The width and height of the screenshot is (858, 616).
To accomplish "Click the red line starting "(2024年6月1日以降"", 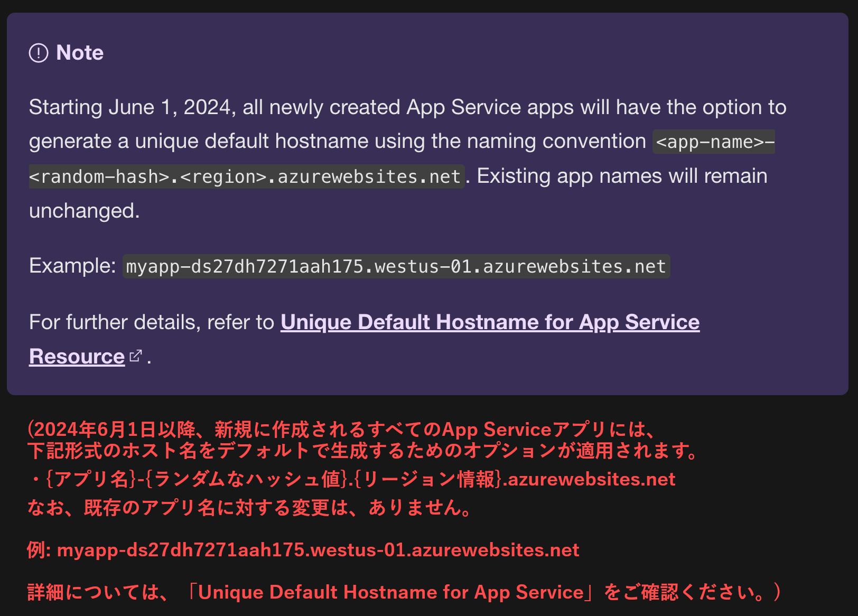I will 341,430.
